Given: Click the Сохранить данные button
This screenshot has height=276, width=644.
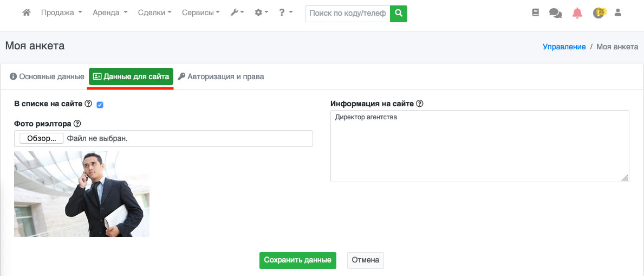Looking at the screenshot, I should point(297,260).
